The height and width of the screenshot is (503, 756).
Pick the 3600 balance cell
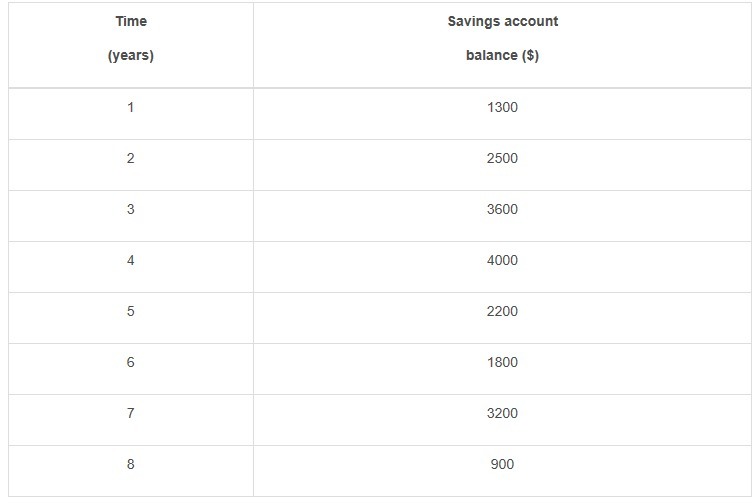[x=502, y=209]
